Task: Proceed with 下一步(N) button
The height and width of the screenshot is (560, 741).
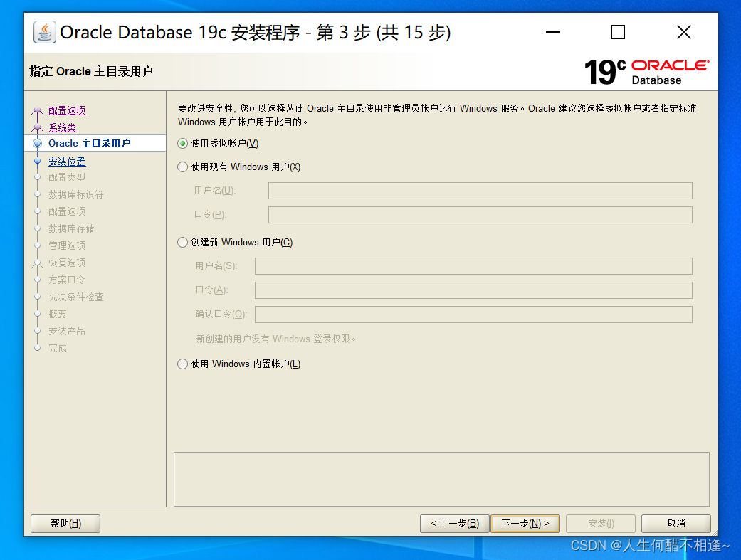Action: click(x=525, y=523)
